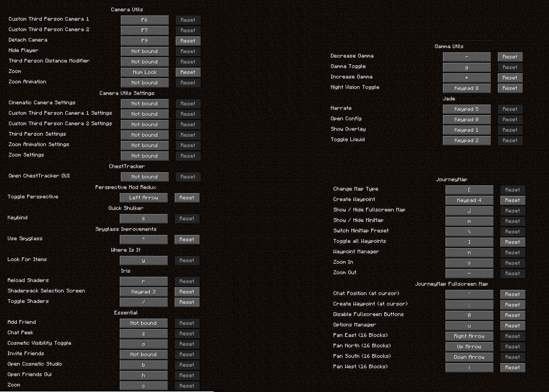This screenshot has height=392, width=549.
Task: Change the h keybind for Open Friends Gui
Action: 144,376
